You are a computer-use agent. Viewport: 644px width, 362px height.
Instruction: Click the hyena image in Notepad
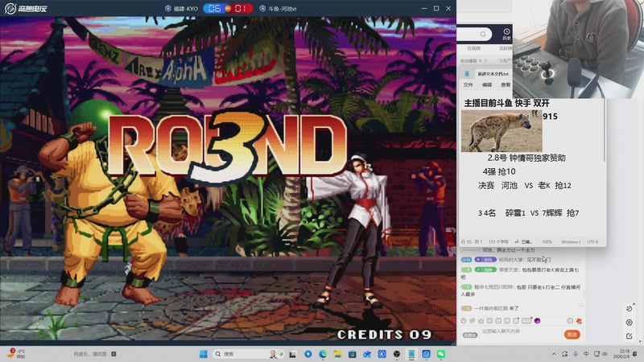point(502,131)
